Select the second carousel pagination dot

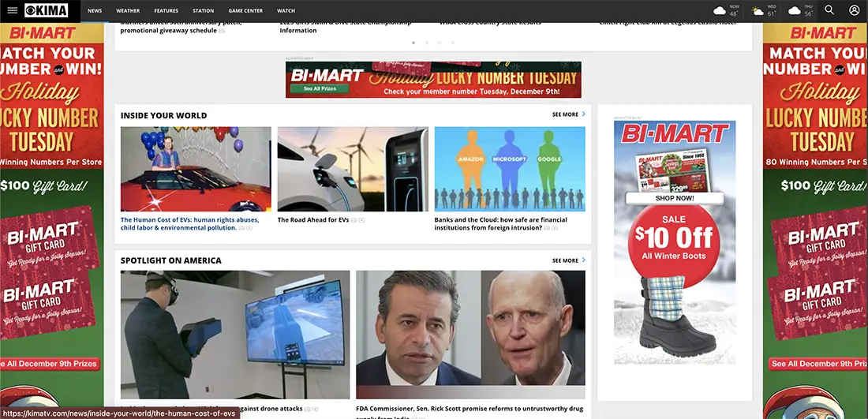tap(426, 43)
